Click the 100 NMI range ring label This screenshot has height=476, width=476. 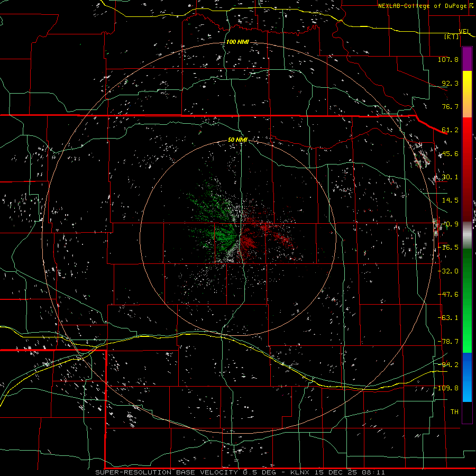pos(237,42)
